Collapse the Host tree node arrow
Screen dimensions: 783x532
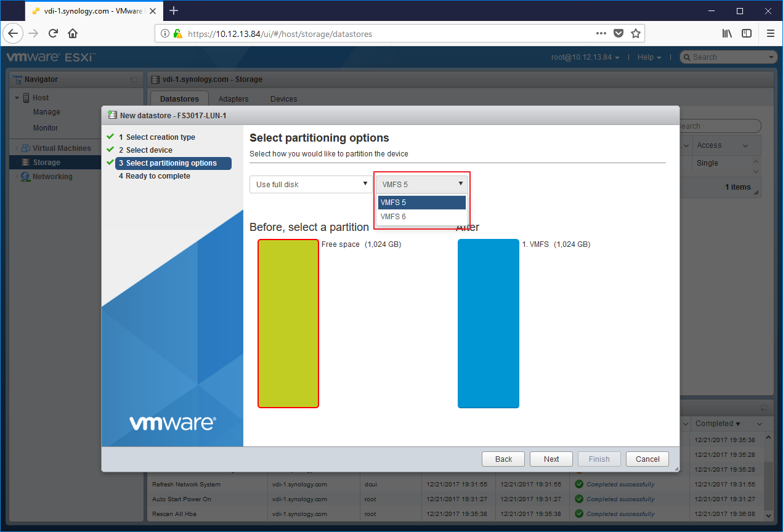17,98
